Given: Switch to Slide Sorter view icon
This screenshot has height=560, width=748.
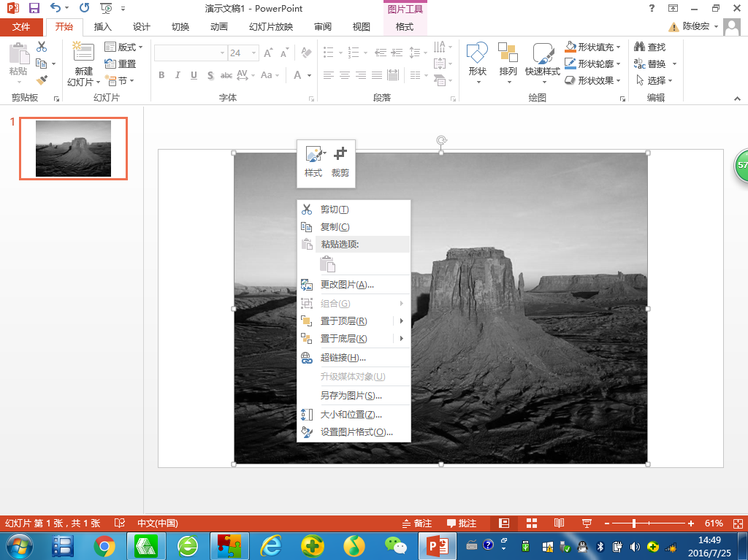Looking at the screenshot, I should [x=532, y=523].
